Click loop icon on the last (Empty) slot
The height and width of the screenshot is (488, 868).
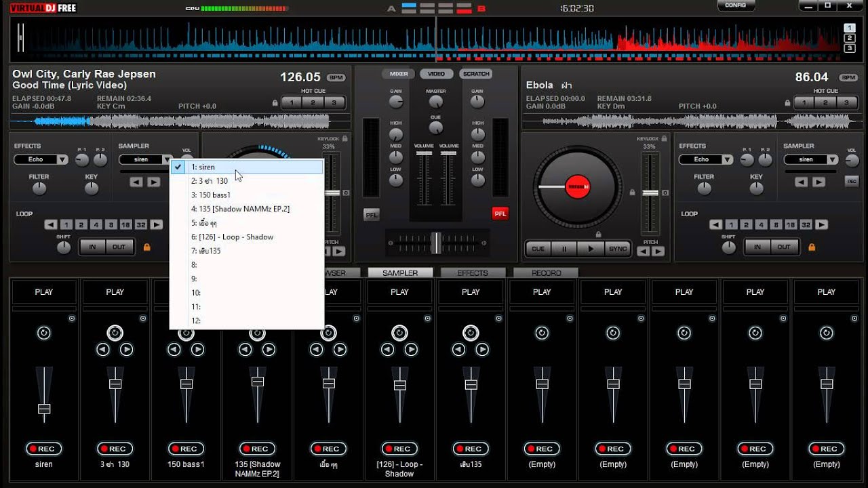827,333
